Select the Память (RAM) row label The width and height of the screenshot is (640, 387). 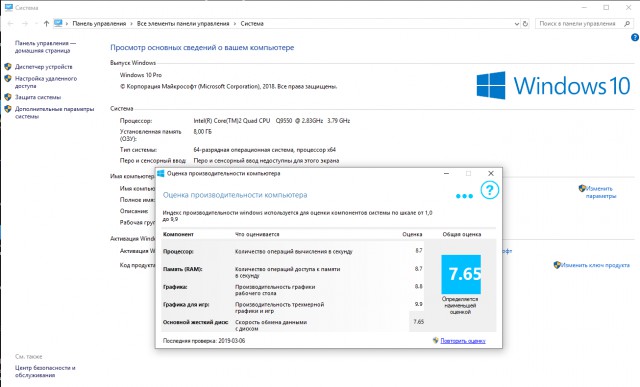[x=182, y=269]
